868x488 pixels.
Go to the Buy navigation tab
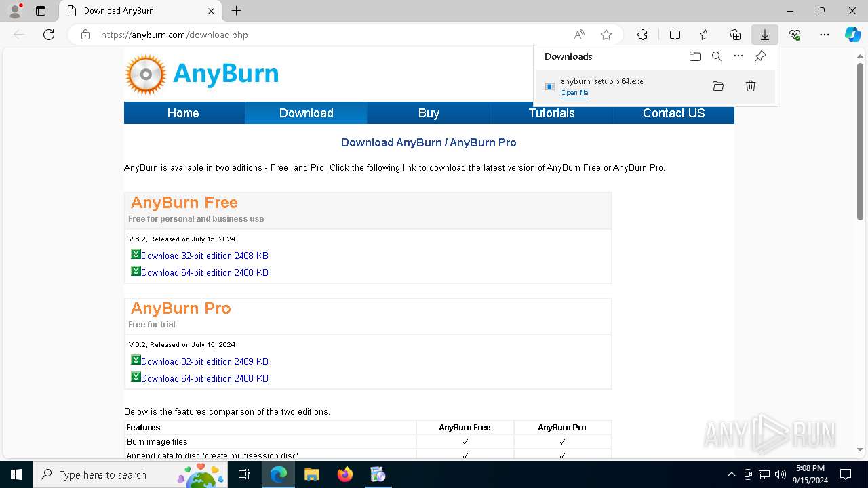(429, 113)
